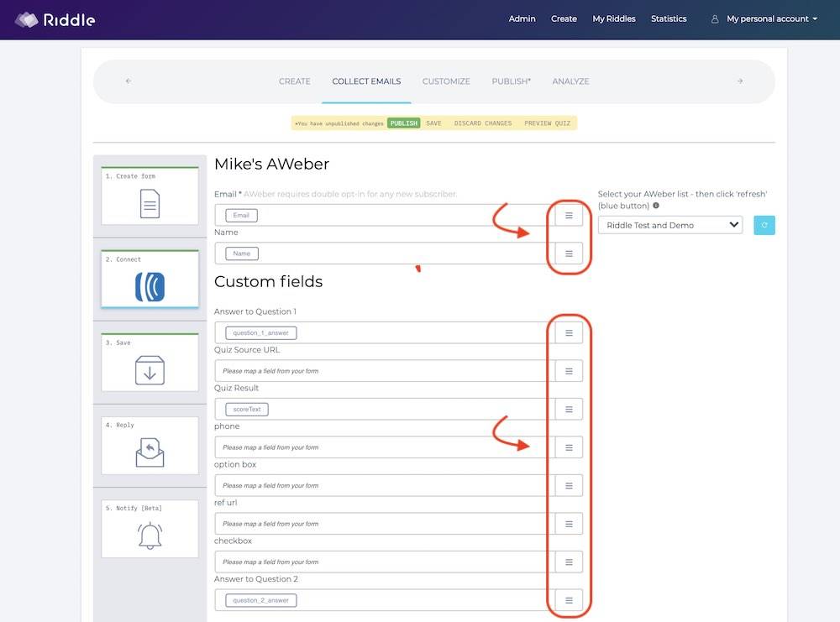
Task: Click the Answer to Question 1 mapping box
Action: (384, 332)
